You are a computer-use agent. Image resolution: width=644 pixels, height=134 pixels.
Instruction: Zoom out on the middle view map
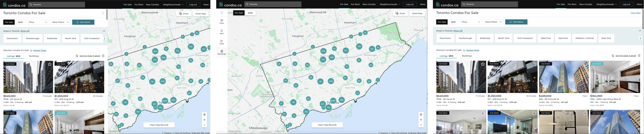(x=421, y=125)
